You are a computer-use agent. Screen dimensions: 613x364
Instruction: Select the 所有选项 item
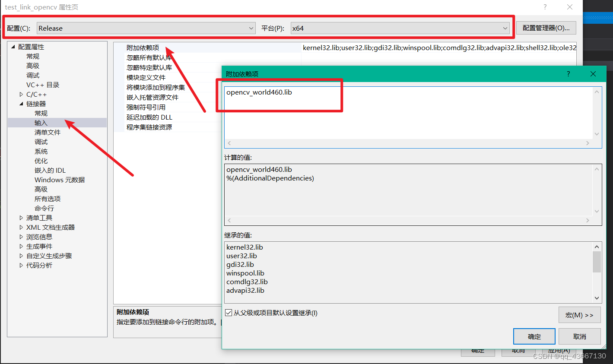[48, 199]
